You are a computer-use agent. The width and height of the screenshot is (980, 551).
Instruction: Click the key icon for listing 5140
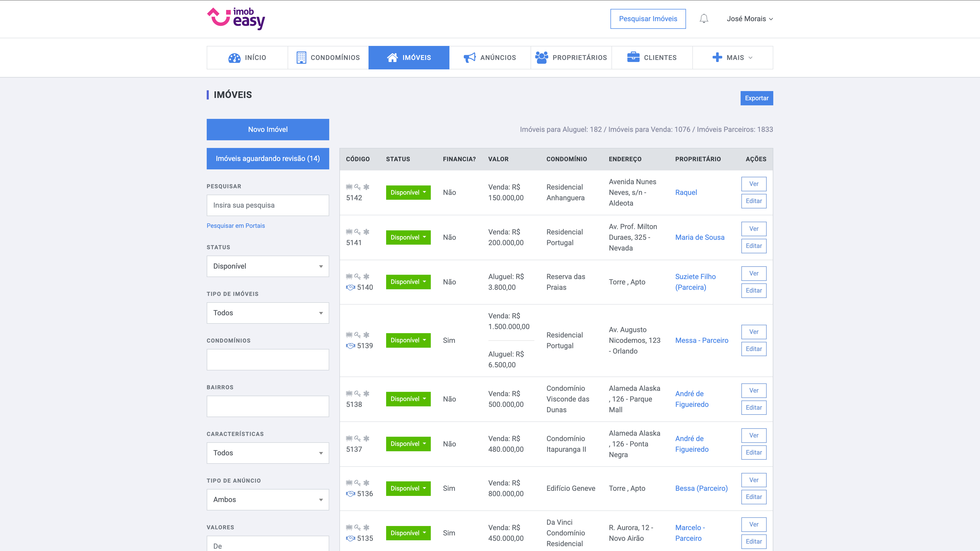(357, 277)
